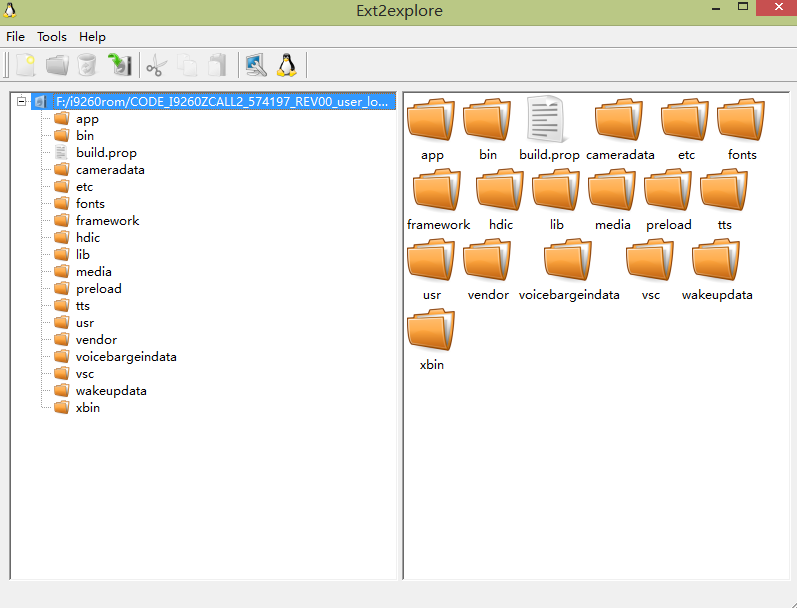The image size is (797, 608).
Task: Select vsc folder in tree
Action: click(x=74, y=374)
